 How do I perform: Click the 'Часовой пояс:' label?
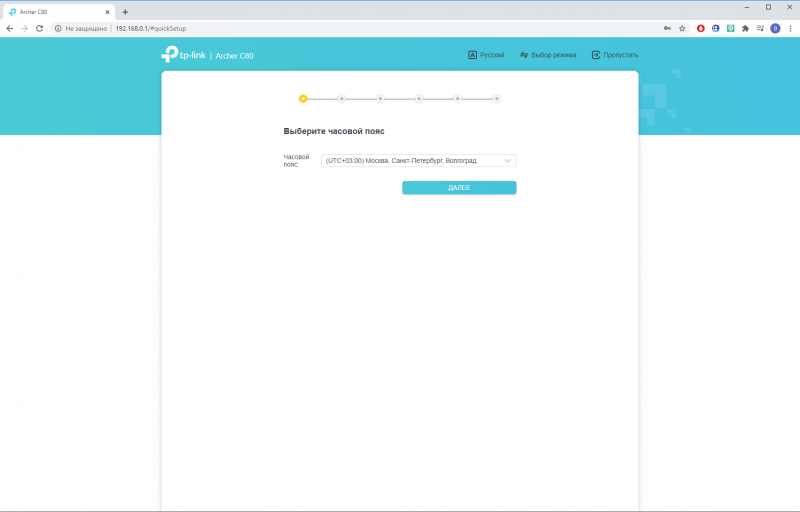pyautogui.click(x=296, y=161)
